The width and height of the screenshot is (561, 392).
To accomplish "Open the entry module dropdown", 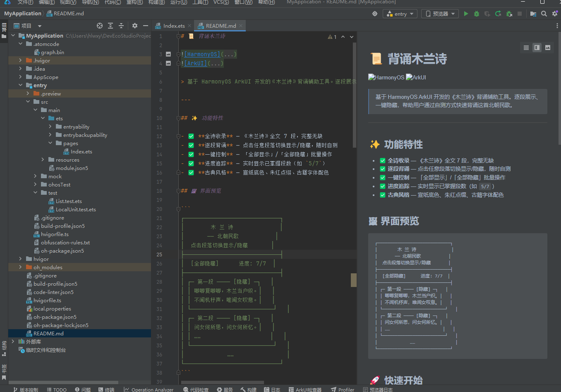I will coord(400,14).
